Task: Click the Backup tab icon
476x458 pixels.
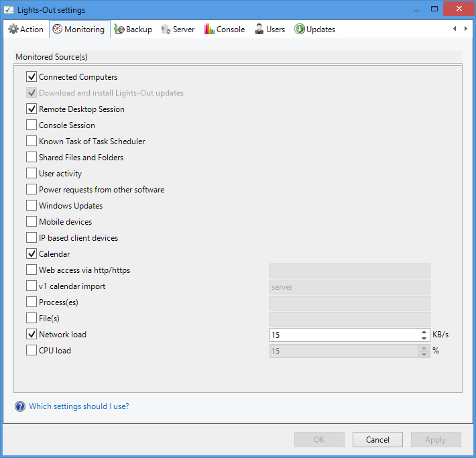Action: (x=119, y=30)
